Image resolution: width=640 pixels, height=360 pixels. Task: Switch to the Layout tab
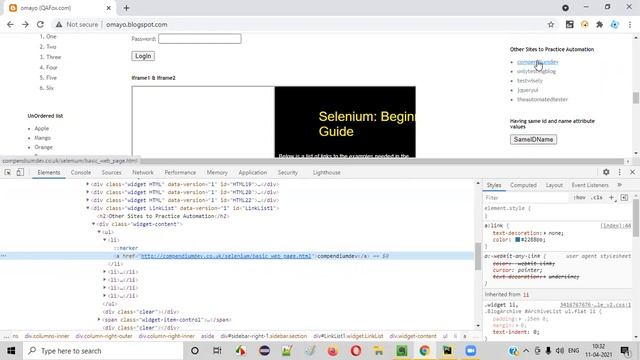[x=554, y=185]
